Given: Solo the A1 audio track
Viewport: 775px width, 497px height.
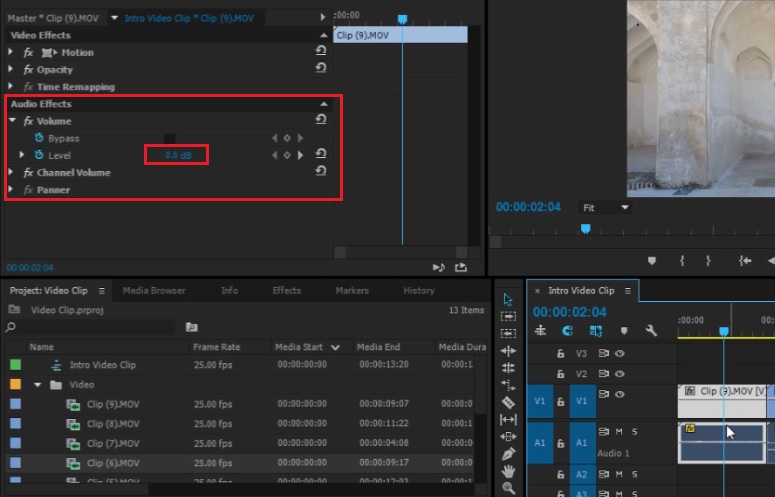Looking at the screenshot, I should pos(635,432).
